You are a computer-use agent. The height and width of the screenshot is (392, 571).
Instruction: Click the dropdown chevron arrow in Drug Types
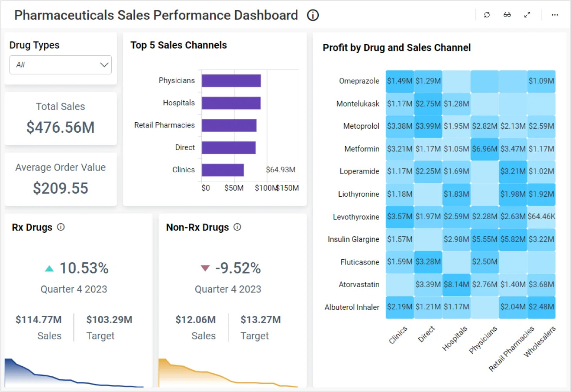(x=104, y=65)
